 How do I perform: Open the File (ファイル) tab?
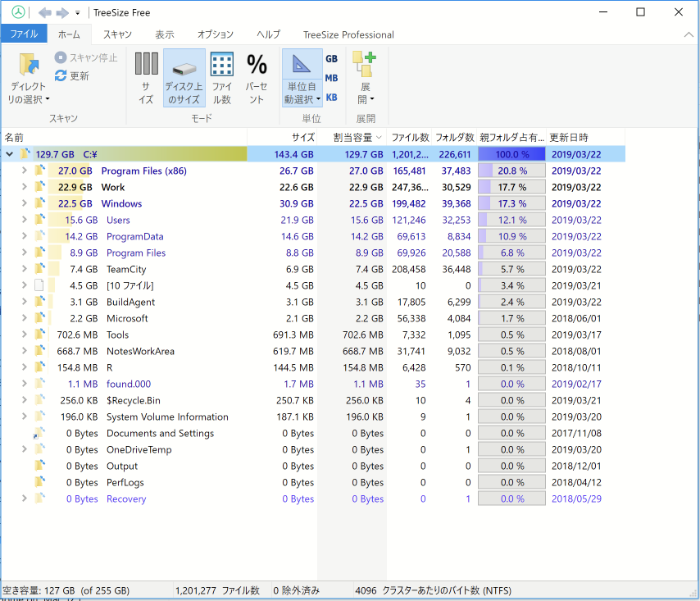(24, 34)
